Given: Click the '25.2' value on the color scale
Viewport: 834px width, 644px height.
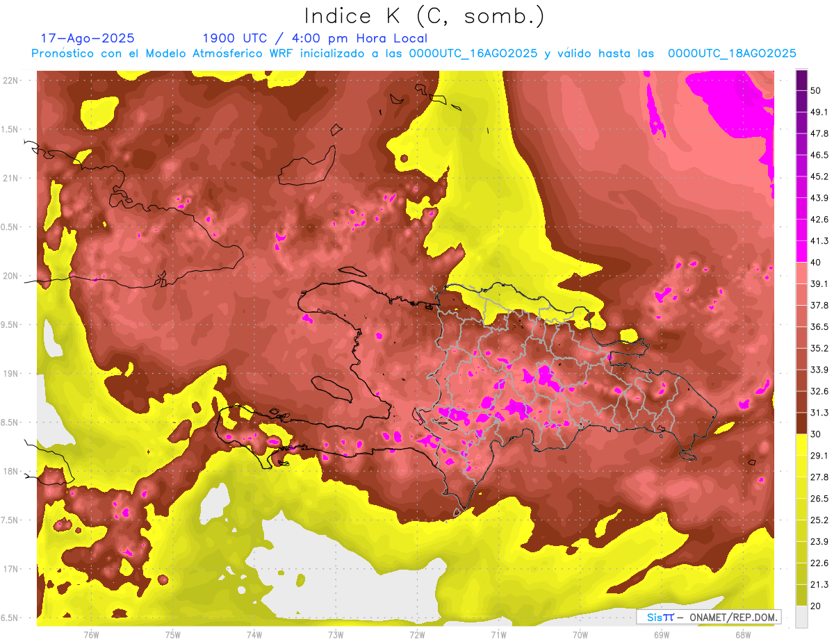Looking at the screenshot, I should (819, 520).
